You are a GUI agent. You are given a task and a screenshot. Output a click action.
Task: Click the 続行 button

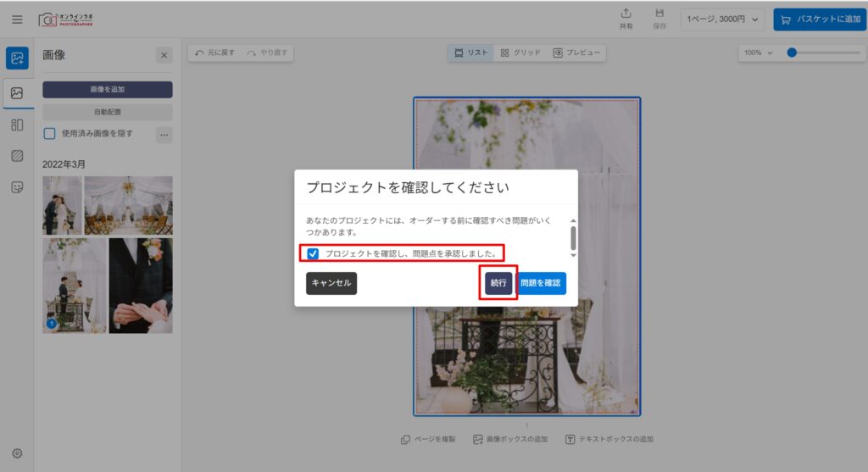coord(498,283)
